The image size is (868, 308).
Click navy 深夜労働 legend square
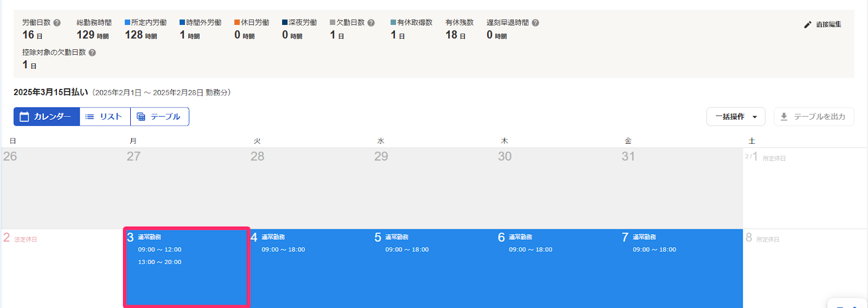[x=285, y=22]
